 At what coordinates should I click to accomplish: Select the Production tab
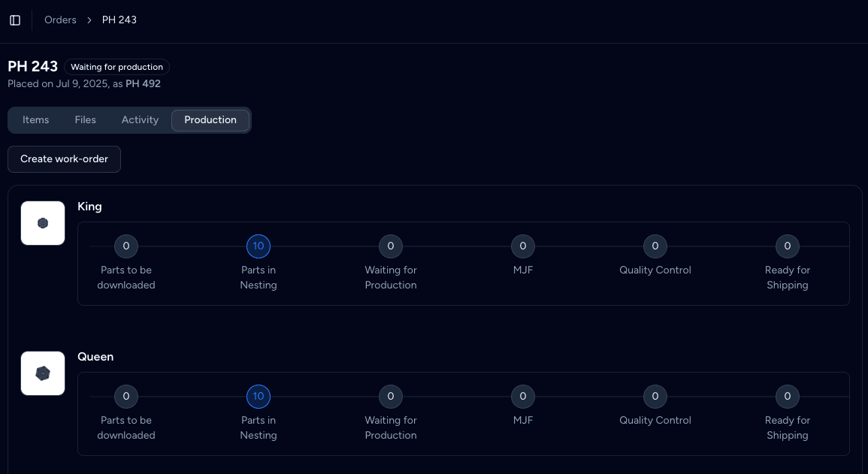pyautogui.click(x=210, y=119)
